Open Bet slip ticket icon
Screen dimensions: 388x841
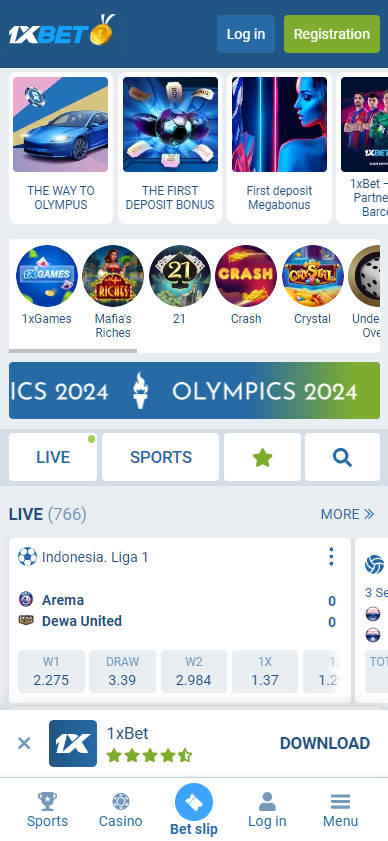pyautogui.click(x=194, y=802)
